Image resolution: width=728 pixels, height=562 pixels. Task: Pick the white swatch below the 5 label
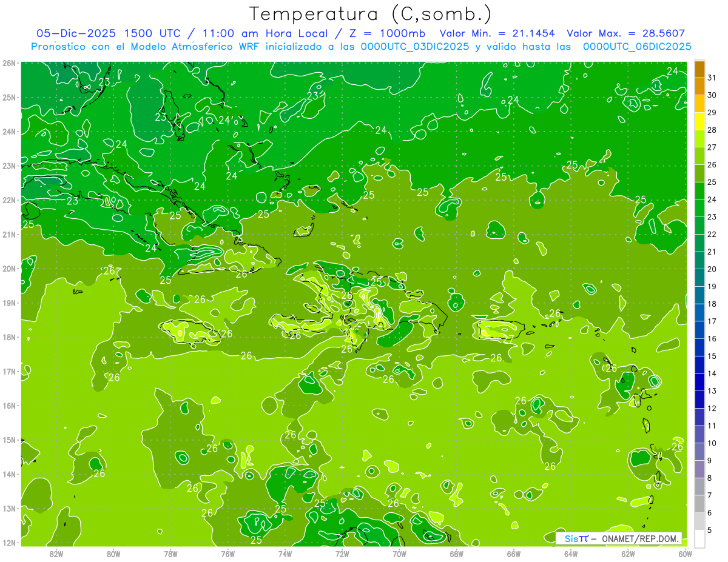(699, 538)
